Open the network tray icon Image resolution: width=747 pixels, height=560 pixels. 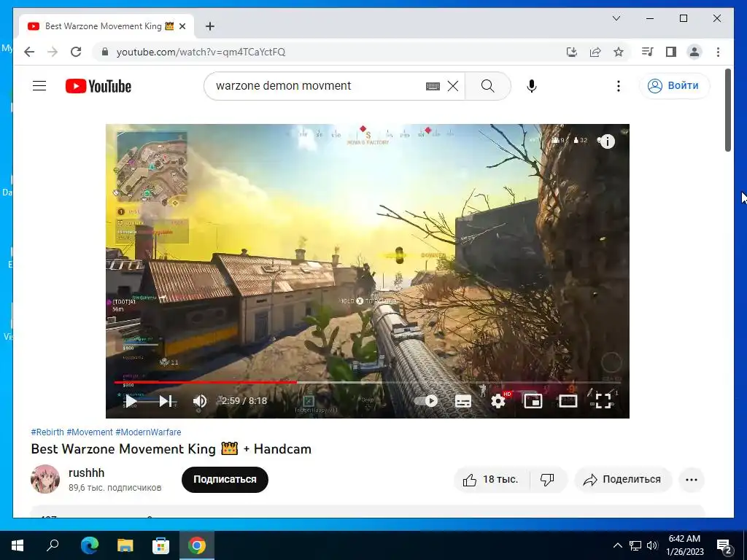635,545
